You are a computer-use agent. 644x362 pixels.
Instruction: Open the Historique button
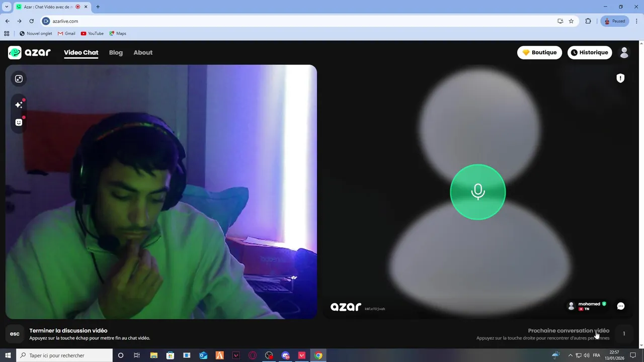click(x=590, y=52)
